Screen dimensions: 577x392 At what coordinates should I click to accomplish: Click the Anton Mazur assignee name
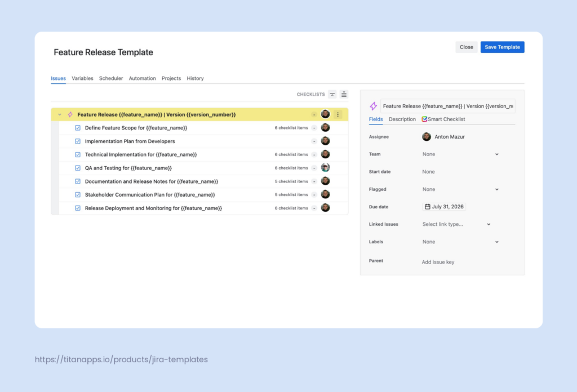449,137
